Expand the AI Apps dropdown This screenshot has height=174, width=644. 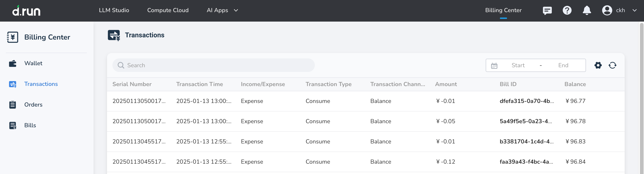pos(222,10)
